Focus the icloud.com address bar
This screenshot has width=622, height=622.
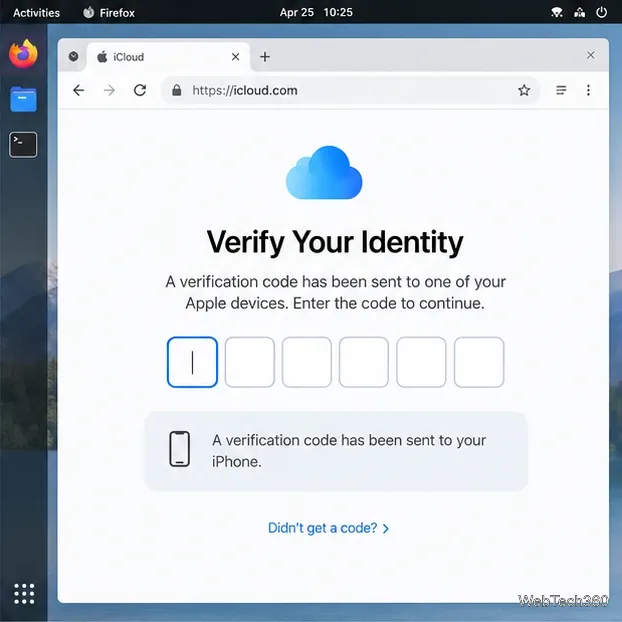point(351,90)
